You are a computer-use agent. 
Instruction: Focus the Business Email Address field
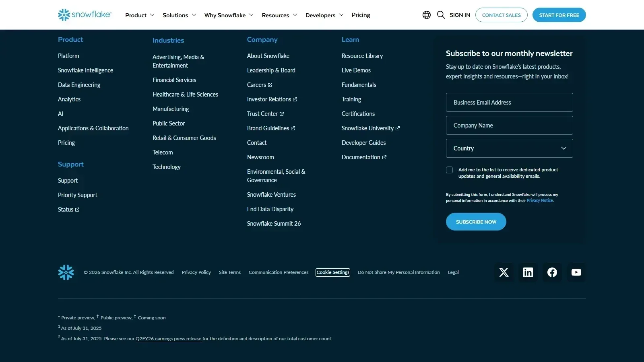coord(509,102)
